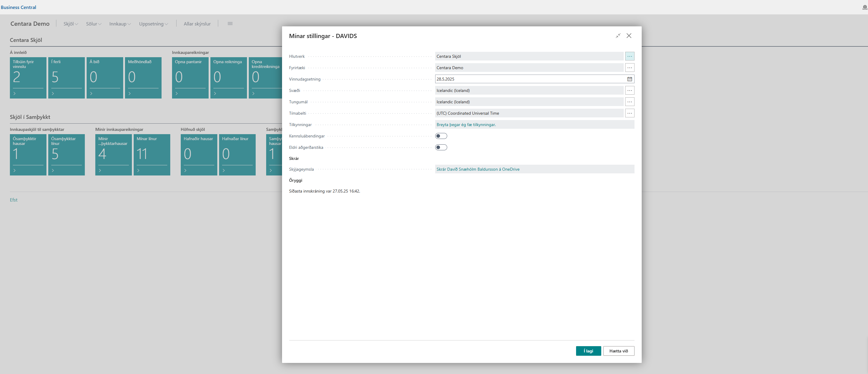The width and height of the screenshot is (868, 374).
Task: Click the Efst link at page bottom
Action: pyautogui.click(x=13, y=200)
